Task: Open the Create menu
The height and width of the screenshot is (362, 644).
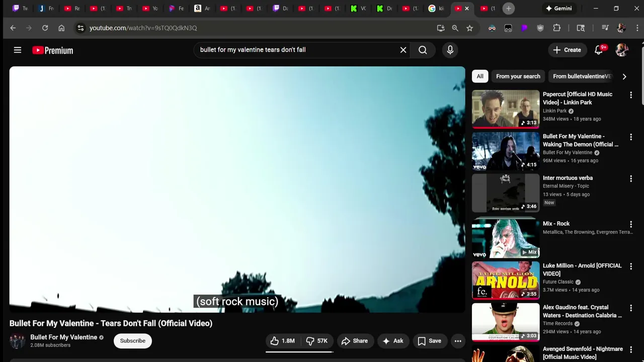Action: pyautogui.click(x=567, y=50)
